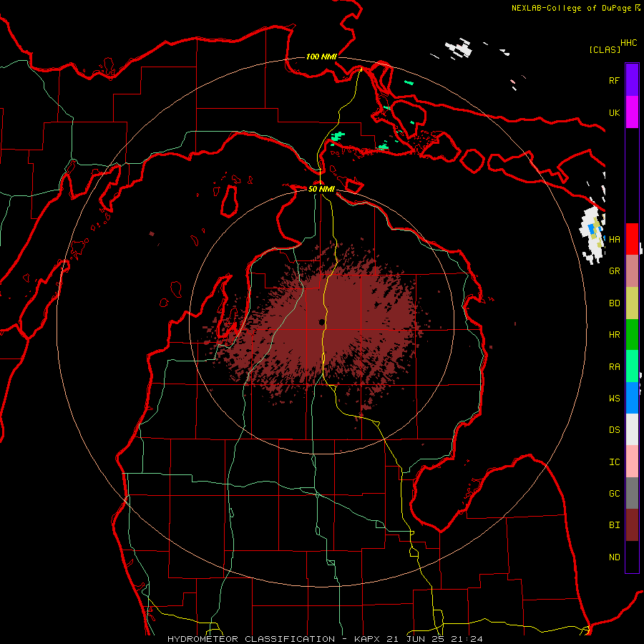Viewport: 644px width, 644px height.
Task: Click the 'GR' legend label
Action: [614, 271]
